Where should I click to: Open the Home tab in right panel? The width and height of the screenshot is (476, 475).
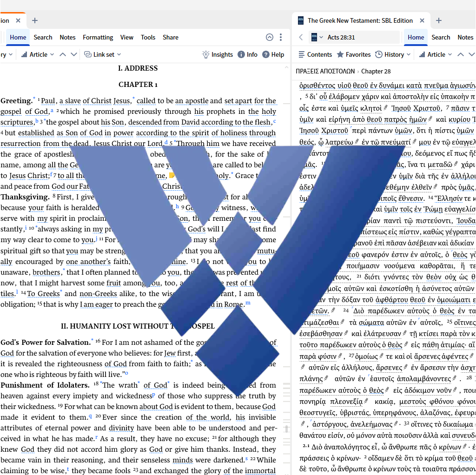(416, 37)
